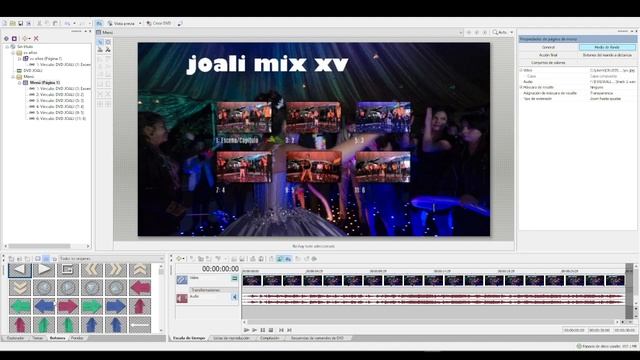The width and height of the screenshot is (640, 360).
Task: Click the New project icon in main toolbar
Action: (x=4, y=24)
